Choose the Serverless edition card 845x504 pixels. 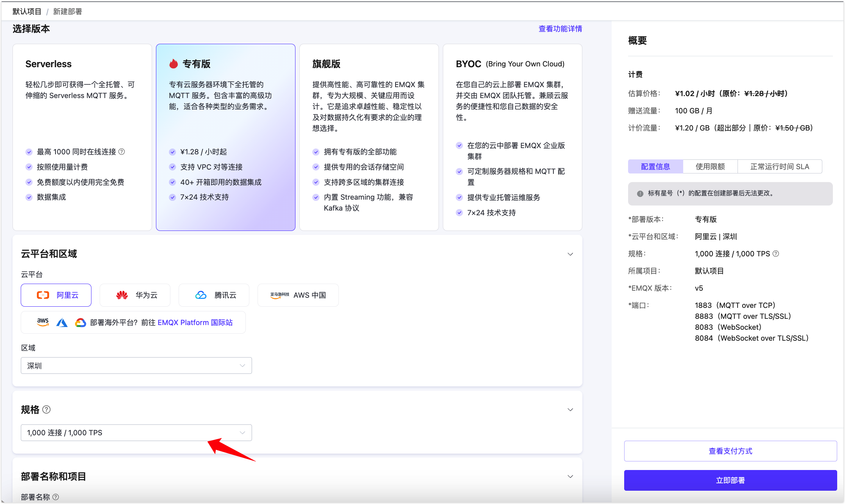pos(82,137)
